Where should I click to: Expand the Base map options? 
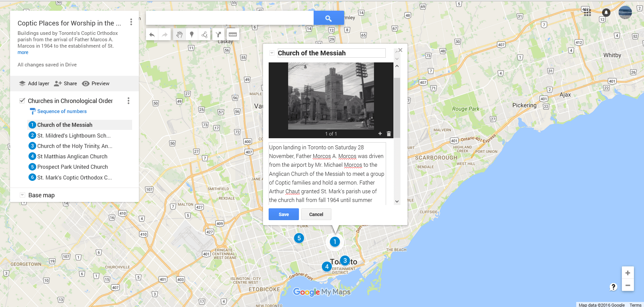22,195
